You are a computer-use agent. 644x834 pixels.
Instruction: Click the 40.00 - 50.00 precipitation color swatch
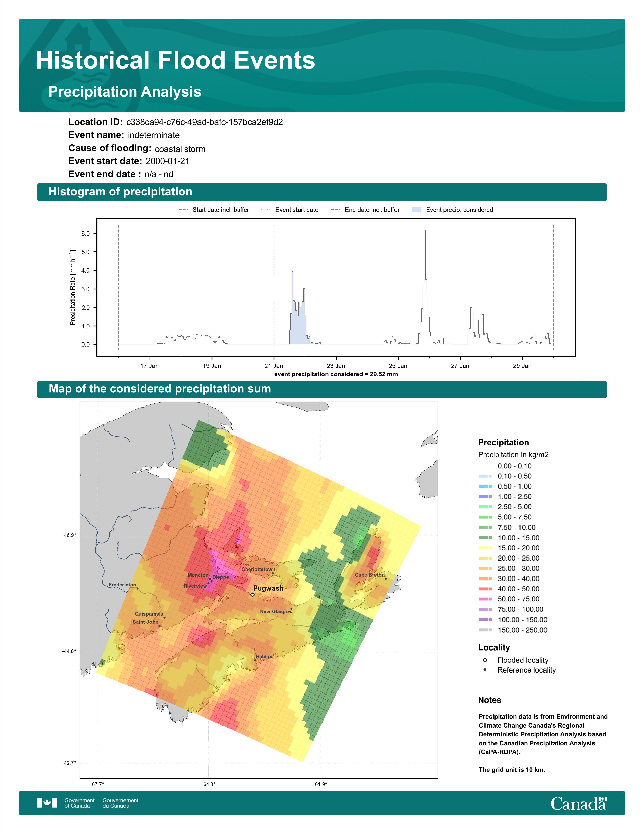[x=485, y=589]
